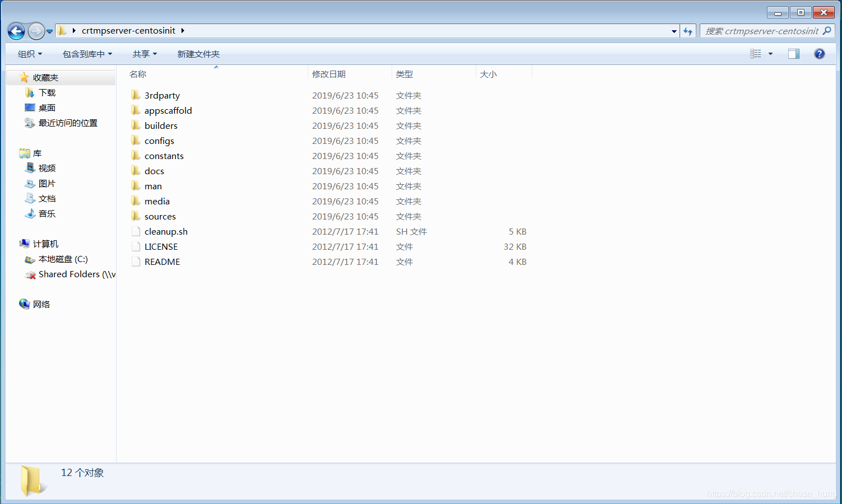Select the LICENSE file icon
This screenshot has width=842, height=504.
tap(136, 246)
